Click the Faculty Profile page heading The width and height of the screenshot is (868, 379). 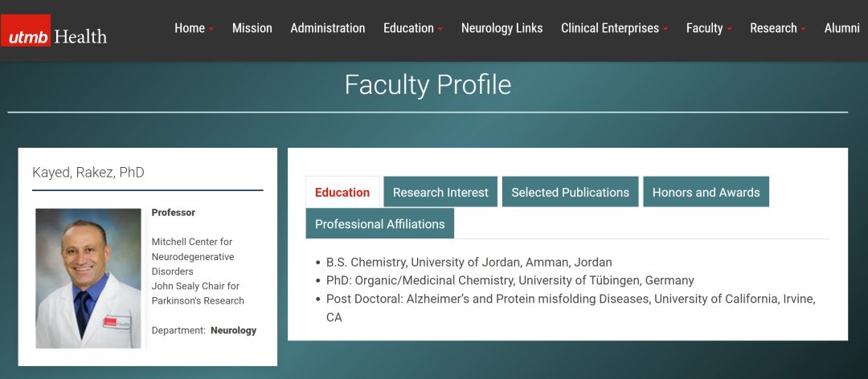pyautogui.click(x=428, y=84)
